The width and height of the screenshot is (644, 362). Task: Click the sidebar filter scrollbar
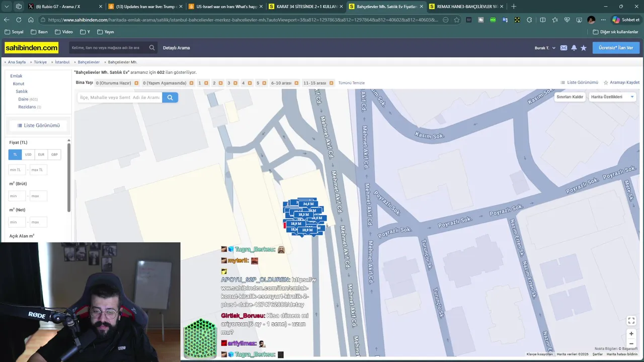[x=69, y=177]
